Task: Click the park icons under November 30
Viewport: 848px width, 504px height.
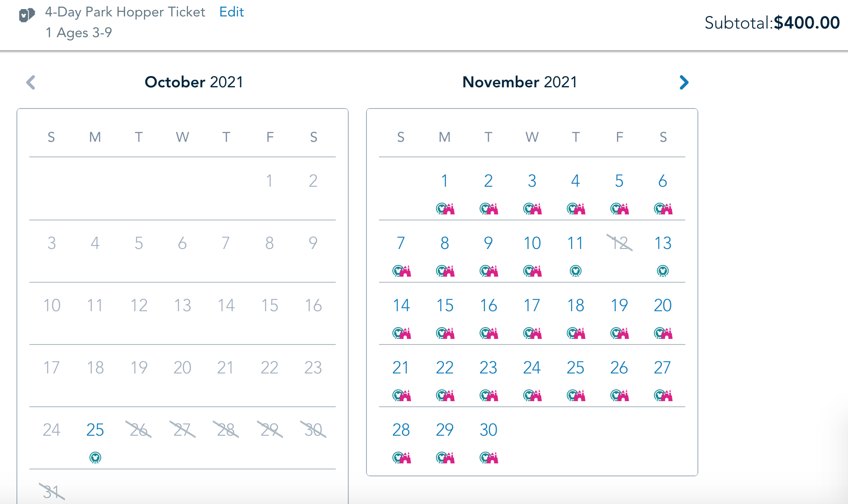Action: pos(489,457)
